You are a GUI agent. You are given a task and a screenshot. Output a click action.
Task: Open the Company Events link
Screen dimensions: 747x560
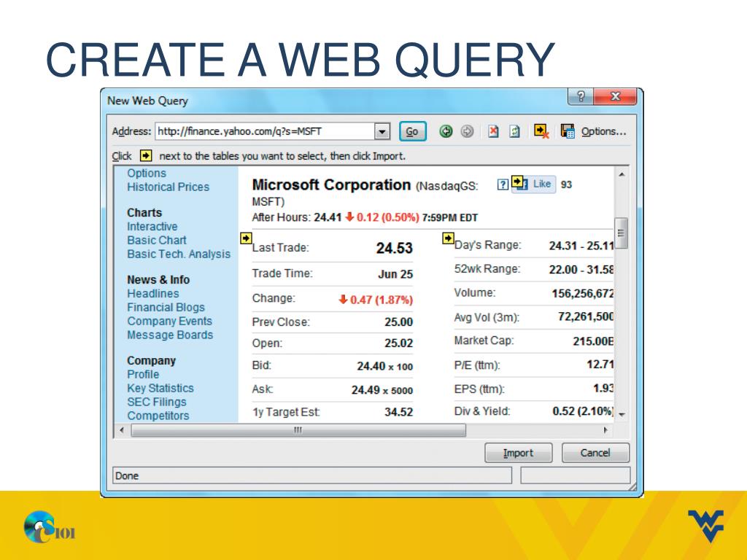click(x=169, y=322)
